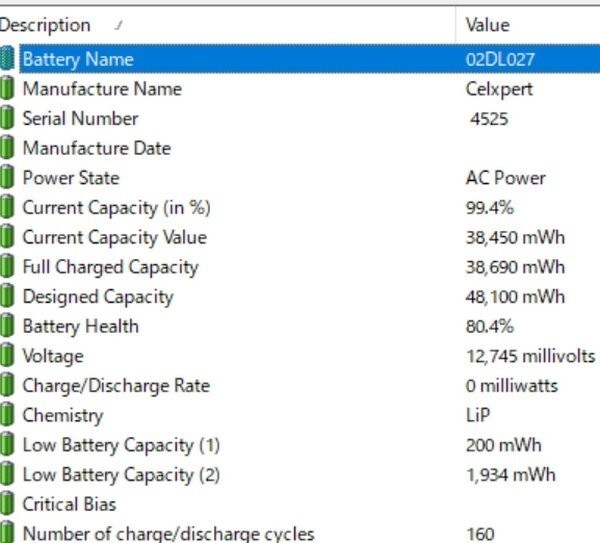Screen dimensions: 600x543
Task: Select the Low Battery Capacity (2) label
Action: 121,475
